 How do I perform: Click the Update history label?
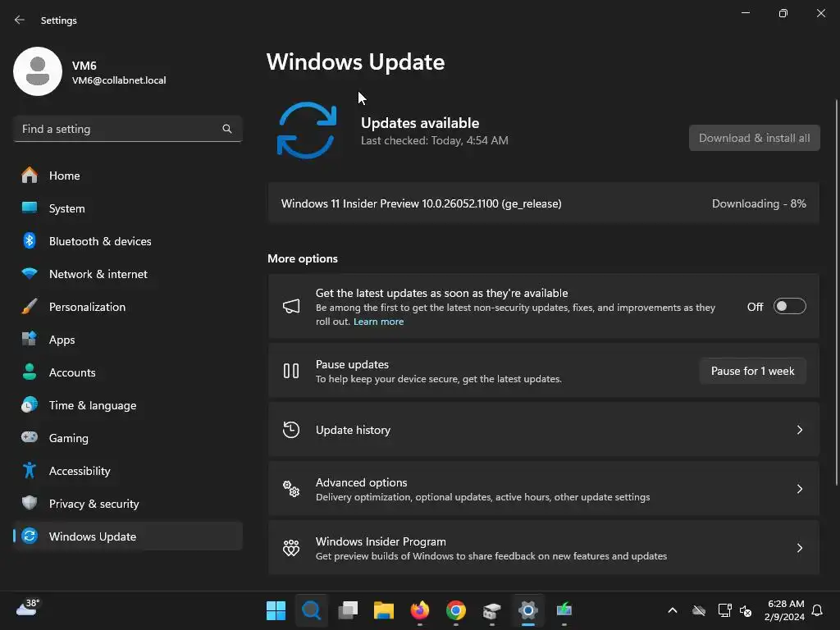click(353, 430)
